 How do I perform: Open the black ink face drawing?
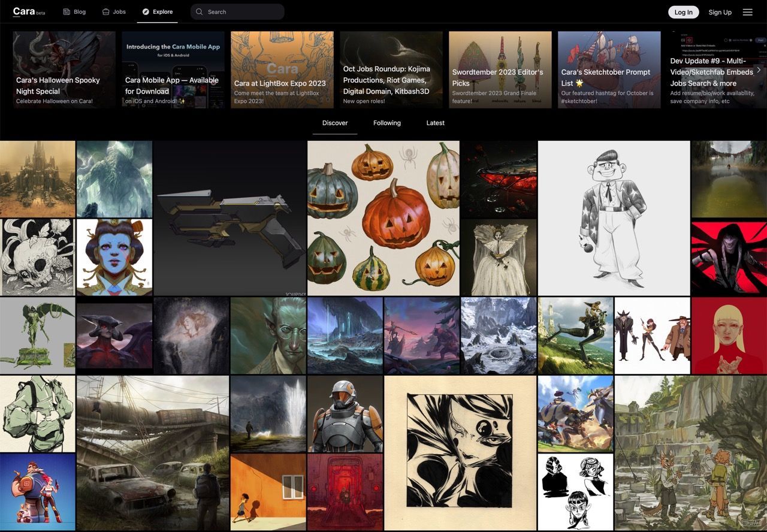coord(460,452)
